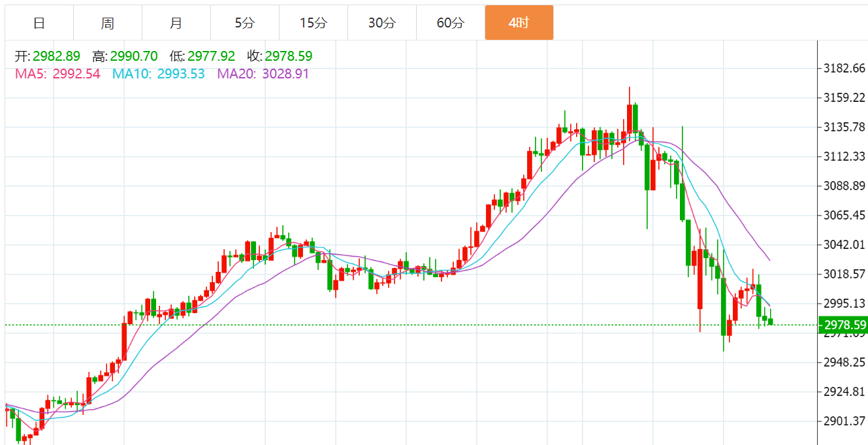Click the 3159.22 price axis label
This screenshot has width=868, height=445.
[844, 97]
